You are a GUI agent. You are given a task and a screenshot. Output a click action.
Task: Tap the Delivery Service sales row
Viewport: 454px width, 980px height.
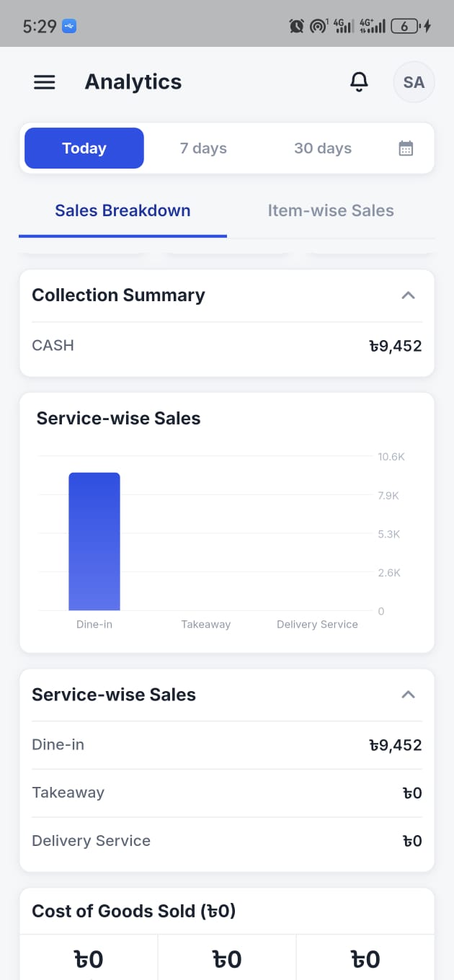(227, 841)
